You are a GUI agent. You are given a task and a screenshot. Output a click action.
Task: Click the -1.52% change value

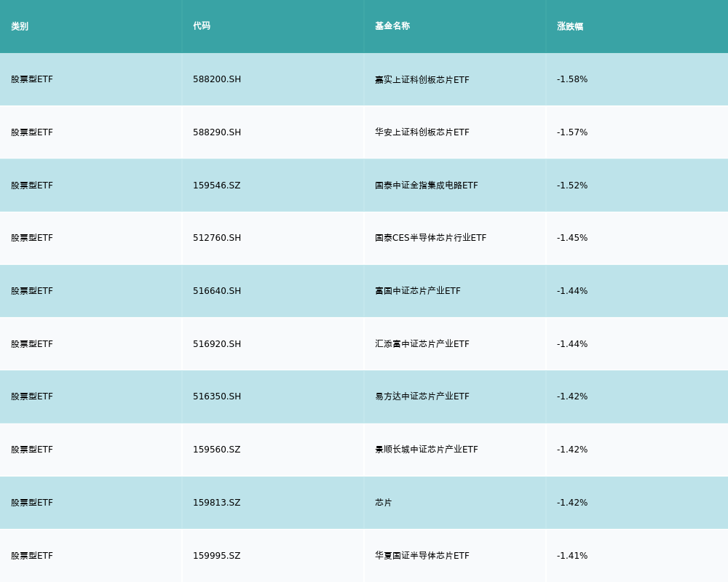click(572, 186)
